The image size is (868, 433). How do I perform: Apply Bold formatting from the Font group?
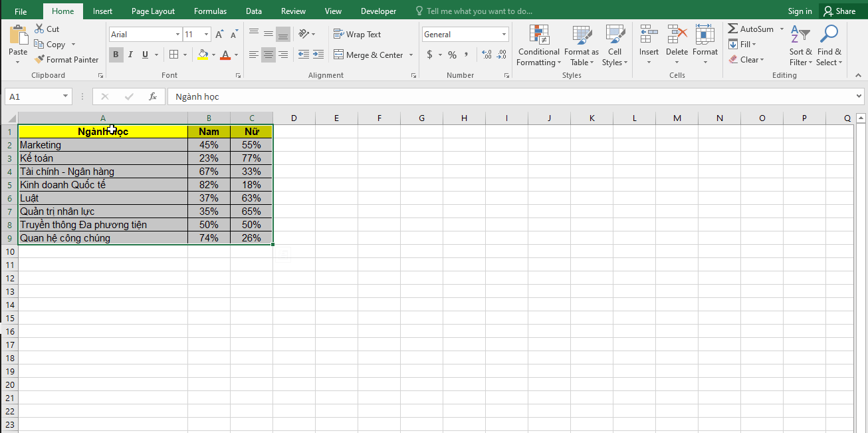(116, 55)
